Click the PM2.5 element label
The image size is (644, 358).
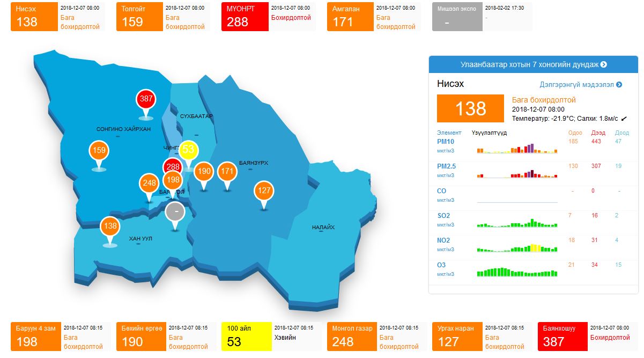(x=446, y=166)
